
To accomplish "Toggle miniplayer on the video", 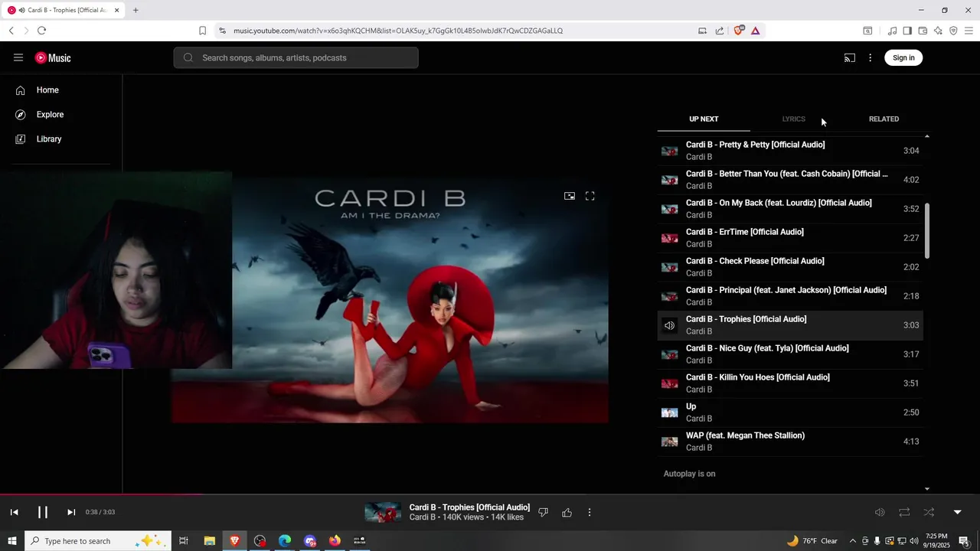I will point(569,196).
